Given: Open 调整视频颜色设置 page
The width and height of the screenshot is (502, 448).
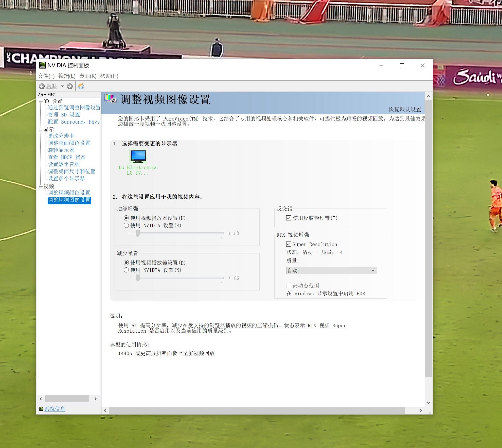Looking at the screenshot, I should pos(69,193).
